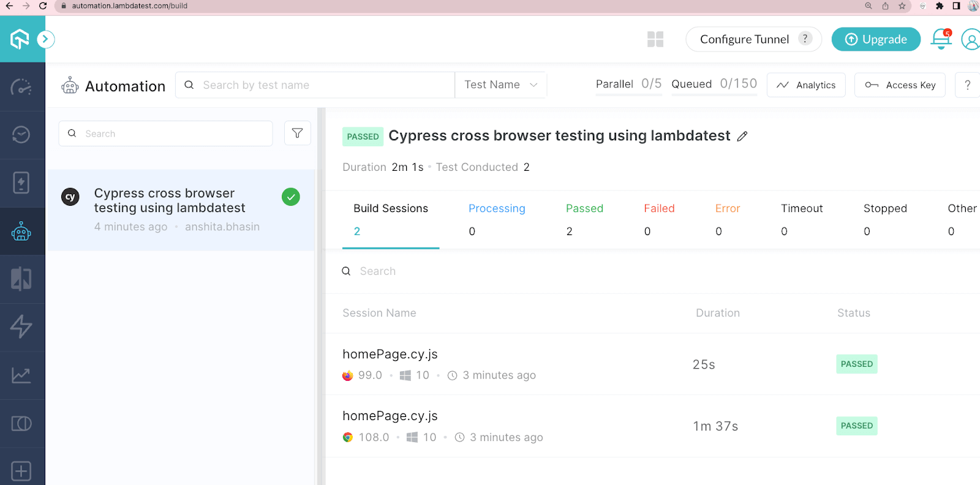Click PASSED status badge of the 25s session
Image resolution: width=980 pixels, height=485 pixels.
pos(857,364)
